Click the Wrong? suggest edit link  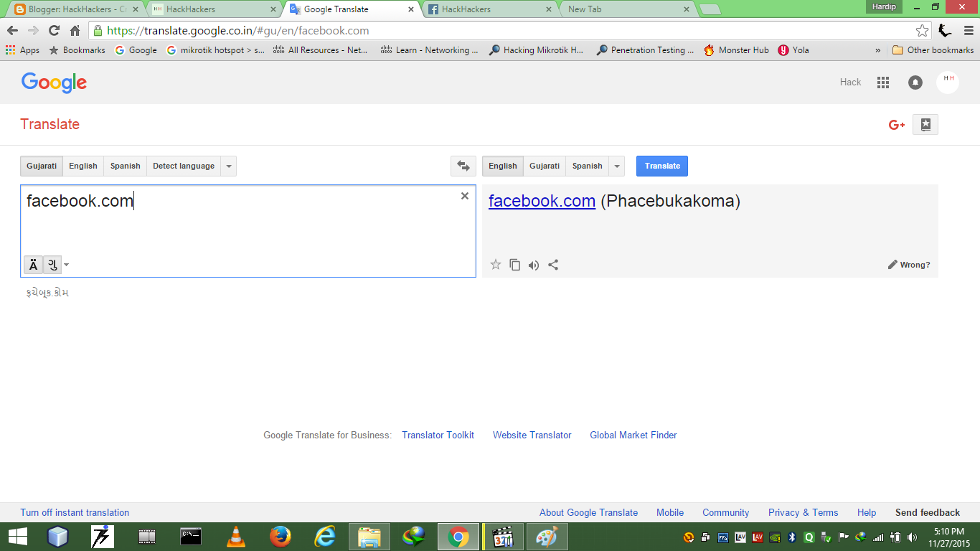(x=909, y=265)
